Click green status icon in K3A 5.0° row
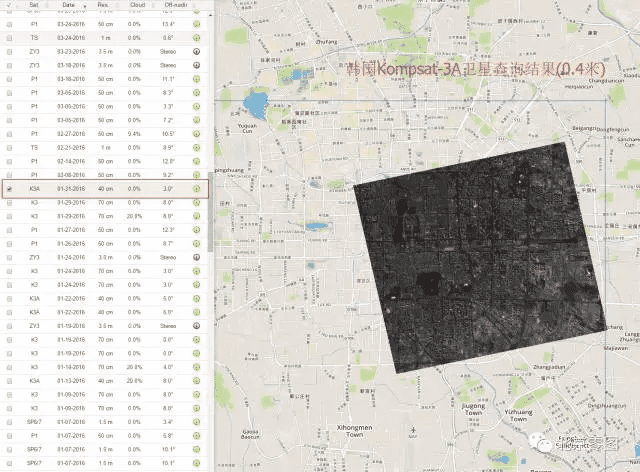640x472 pixels. coord(196,298)
